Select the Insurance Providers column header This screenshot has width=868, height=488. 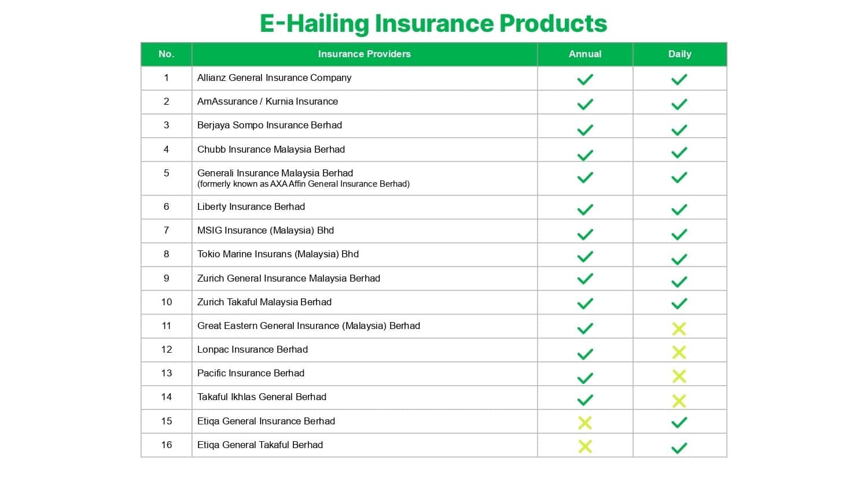click(365, 54)
